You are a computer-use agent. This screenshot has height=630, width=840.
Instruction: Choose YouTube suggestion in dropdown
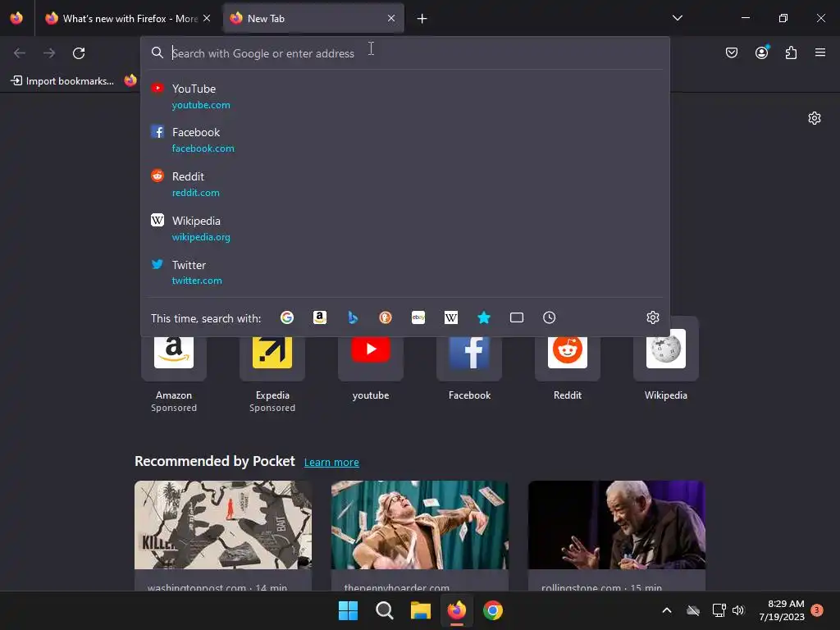pos(405,97)
